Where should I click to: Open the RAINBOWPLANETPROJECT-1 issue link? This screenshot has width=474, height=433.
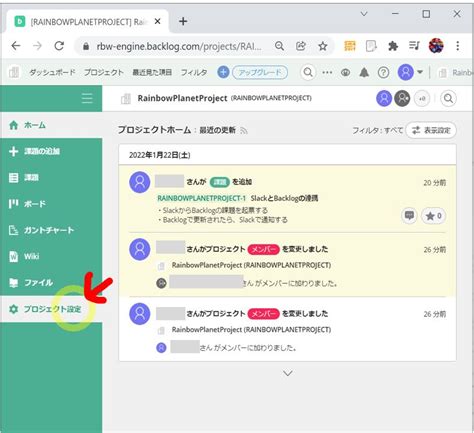point(201,198)
